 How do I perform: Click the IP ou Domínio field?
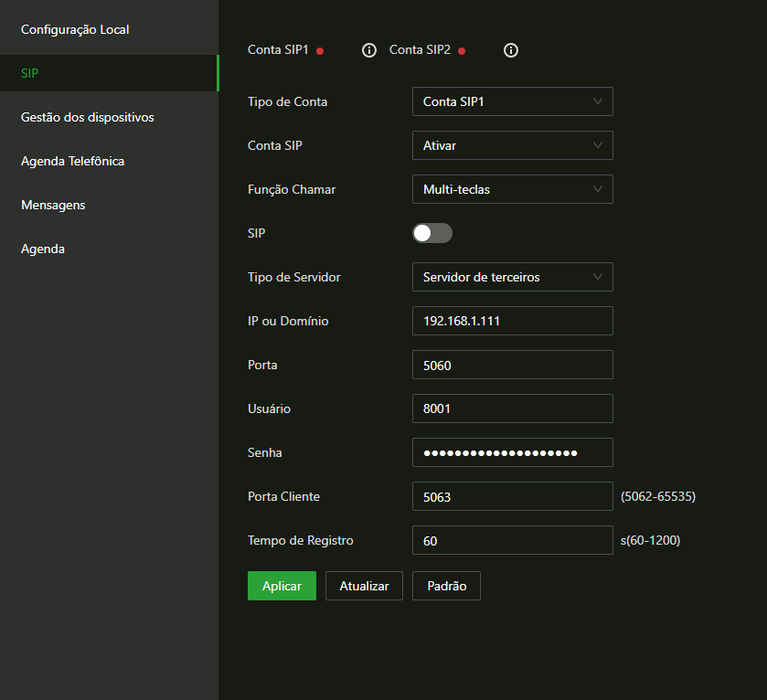tap(513, 321)
